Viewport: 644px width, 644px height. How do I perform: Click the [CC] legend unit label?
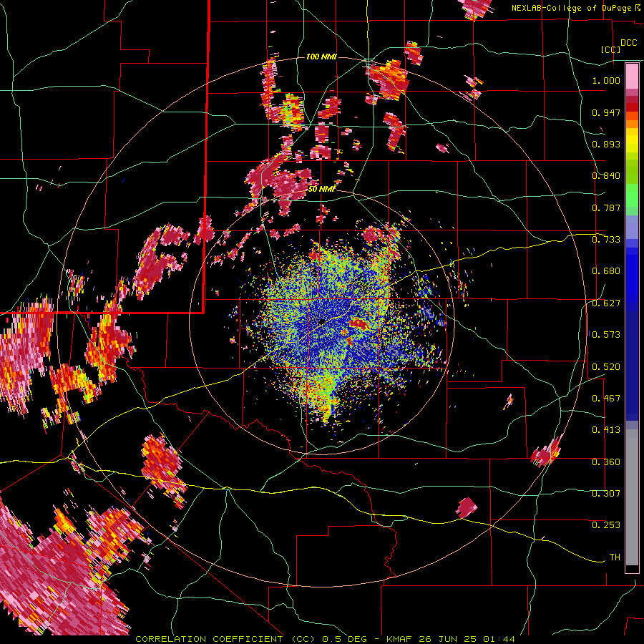coord(611,49)
